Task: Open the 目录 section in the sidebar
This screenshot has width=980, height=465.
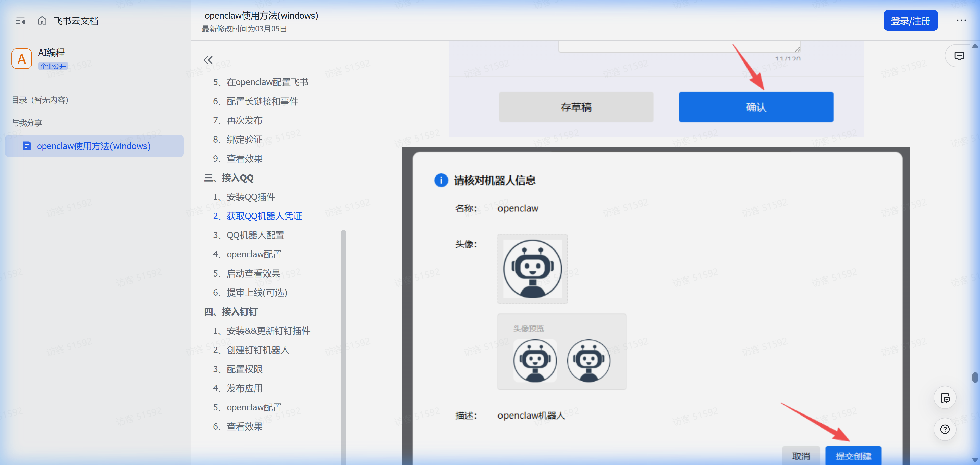Action: (40, 100)
